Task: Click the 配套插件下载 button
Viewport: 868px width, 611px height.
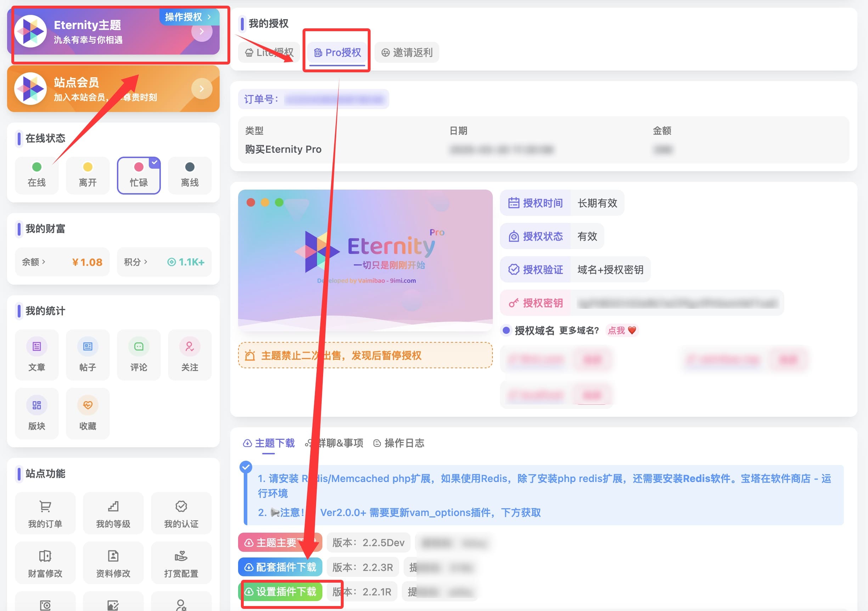Action: click(281, 567)
